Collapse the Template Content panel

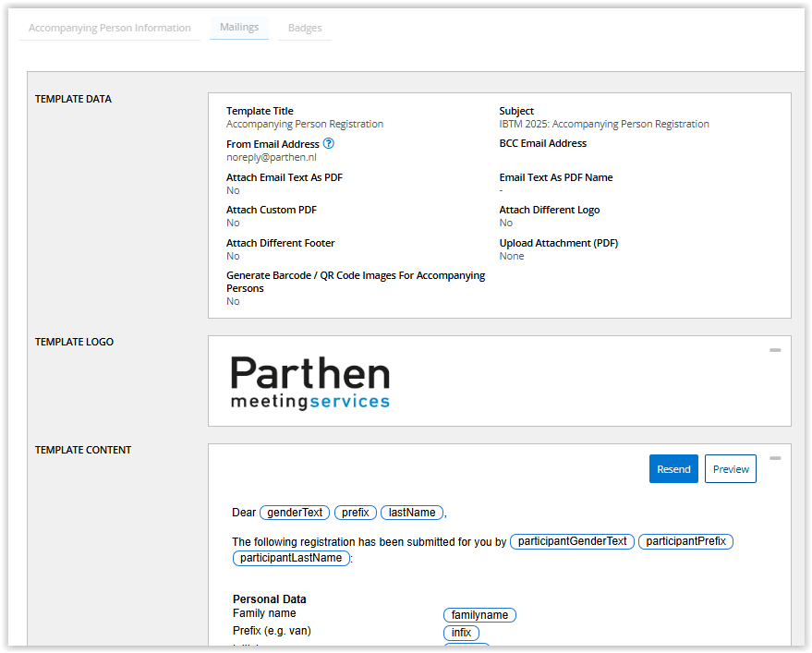coord(775,458)
